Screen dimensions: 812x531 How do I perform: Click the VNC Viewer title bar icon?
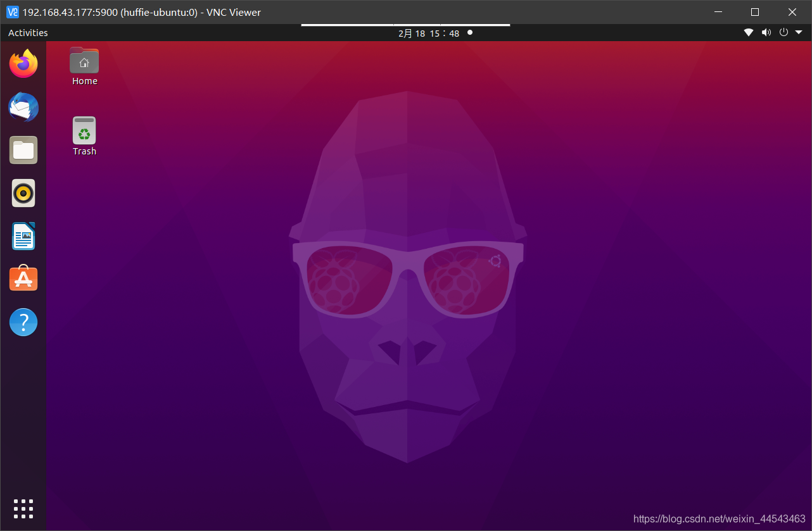click(13, 12)
